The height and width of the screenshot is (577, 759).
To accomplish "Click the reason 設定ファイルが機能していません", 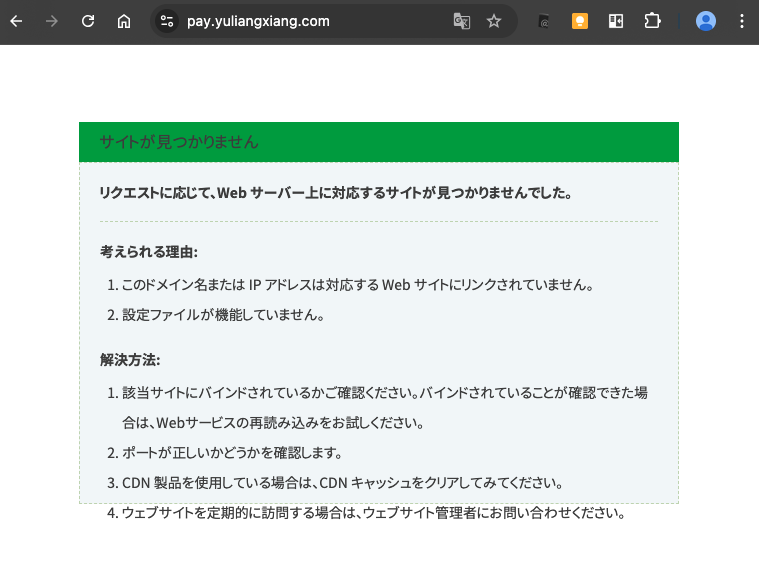I will 223,315.
